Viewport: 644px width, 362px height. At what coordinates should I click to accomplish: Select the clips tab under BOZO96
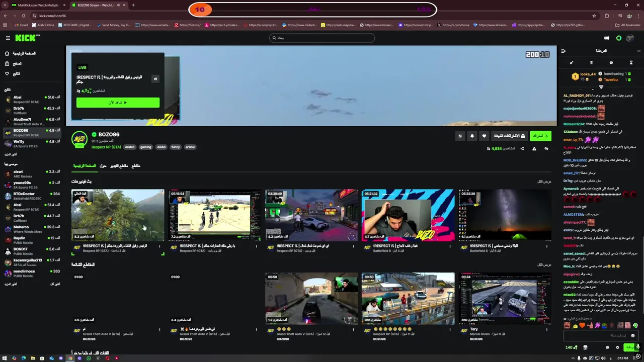coord(136,166)
